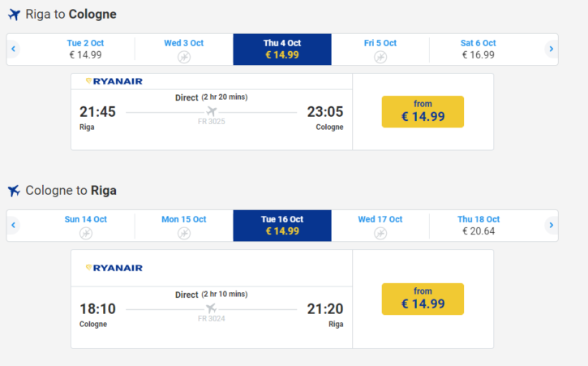
Task: Choose outbound fare from € 14.99 button
Action: pos(423,111)
